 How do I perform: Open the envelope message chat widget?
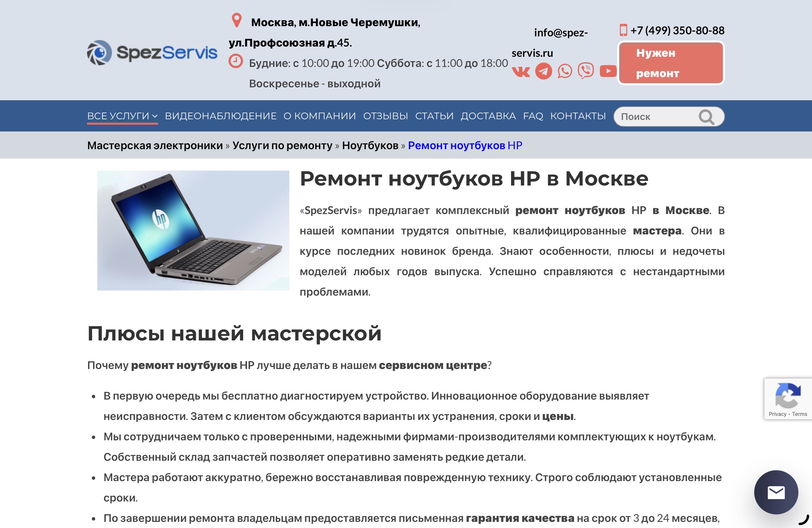tap(776, 492)
